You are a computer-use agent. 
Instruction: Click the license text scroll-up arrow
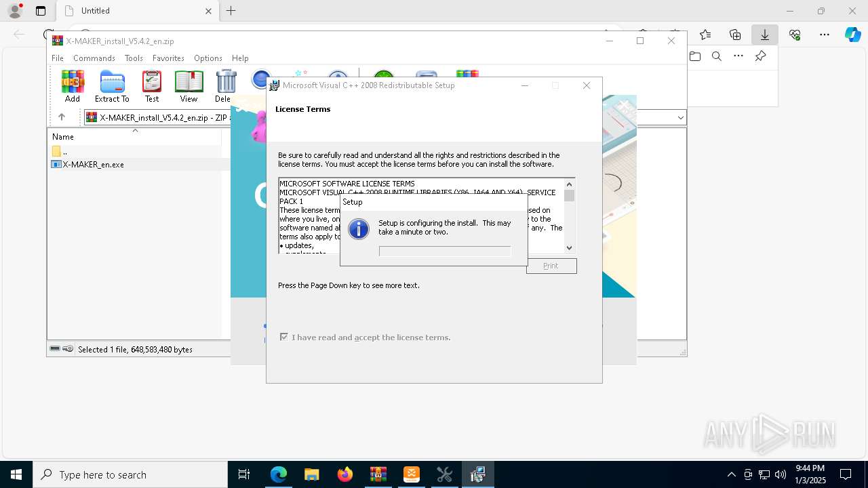click(570, 184)
